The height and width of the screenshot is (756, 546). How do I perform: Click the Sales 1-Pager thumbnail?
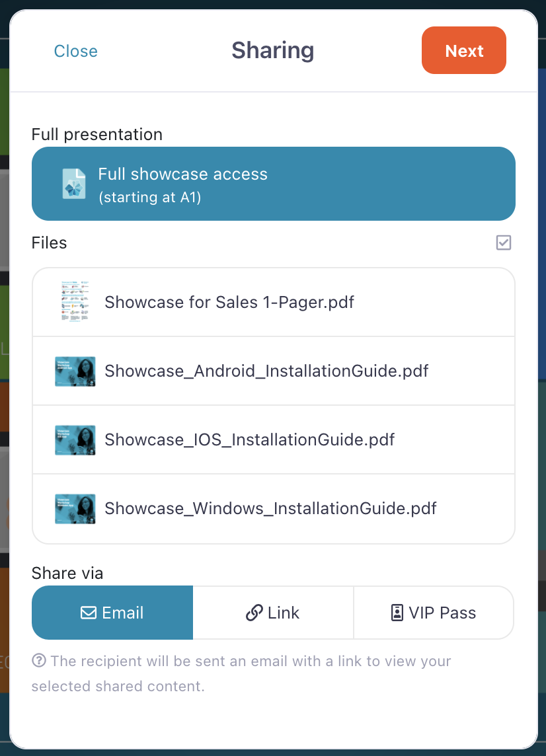74,303
